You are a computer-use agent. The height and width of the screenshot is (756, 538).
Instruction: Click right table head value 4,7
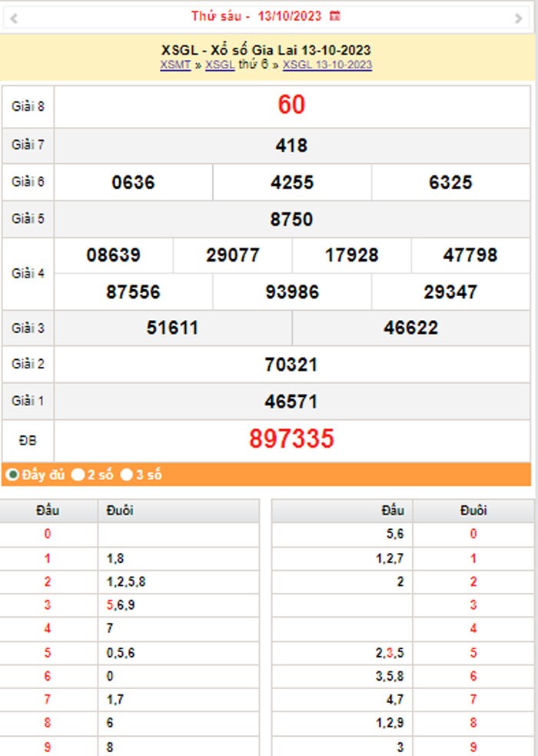[x=395, y=699]
